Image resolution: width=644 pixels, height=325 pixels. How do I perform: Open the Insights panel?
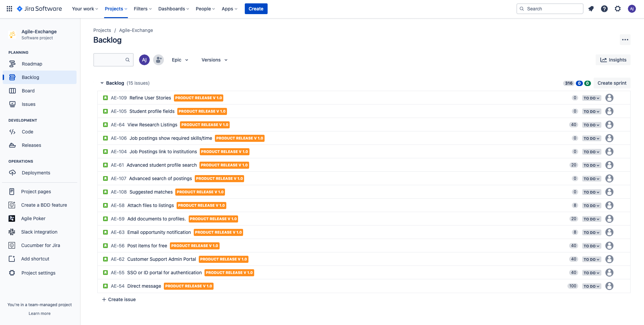pyautogui.click(x=613, y=60)
